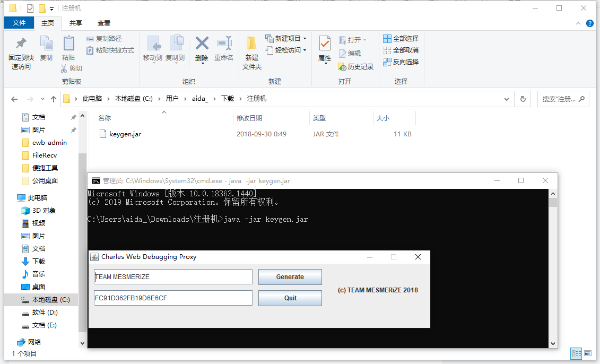Click the TEAM MESMERiZE name field
600x364 pixels.
tap(173, 277)
